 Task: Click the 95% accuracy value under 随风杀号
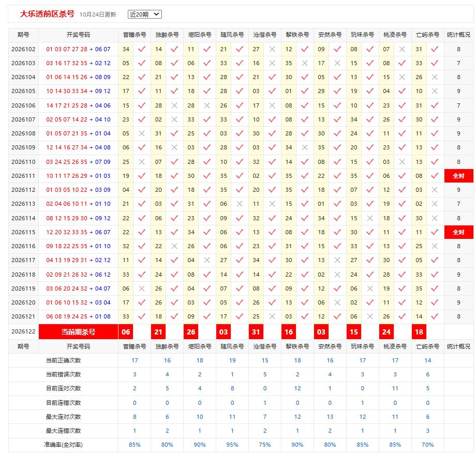[232, 445]
